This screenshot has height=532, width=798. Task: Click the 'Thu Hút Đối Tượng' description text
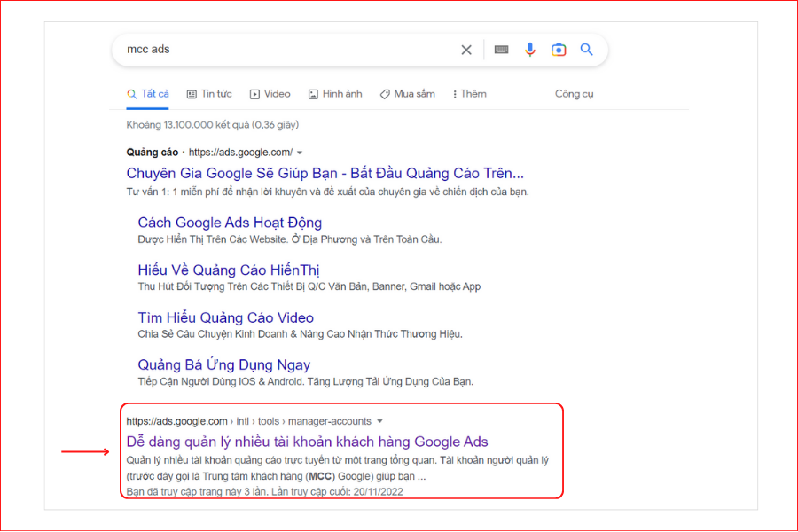(309, 286)
